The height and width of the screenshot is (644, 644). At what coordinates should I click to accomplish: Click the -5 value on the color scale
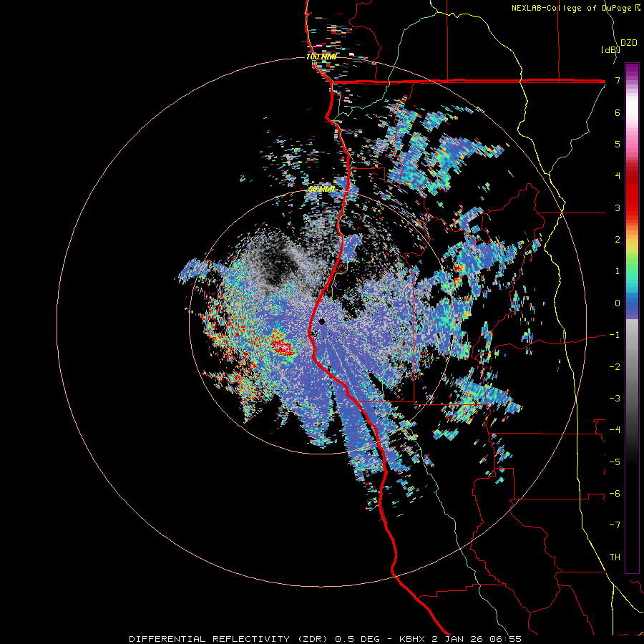[x=615, y=462]
